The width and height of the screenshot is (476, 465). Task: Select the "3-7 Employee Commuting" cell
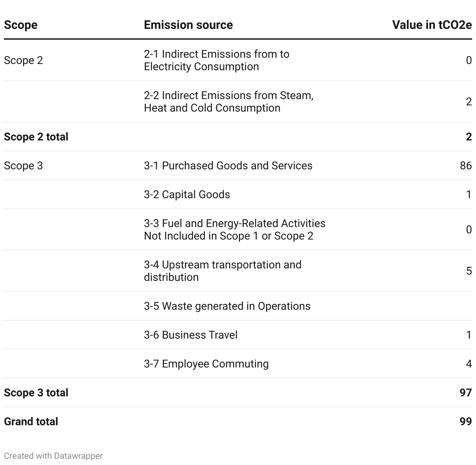point(206,364)
